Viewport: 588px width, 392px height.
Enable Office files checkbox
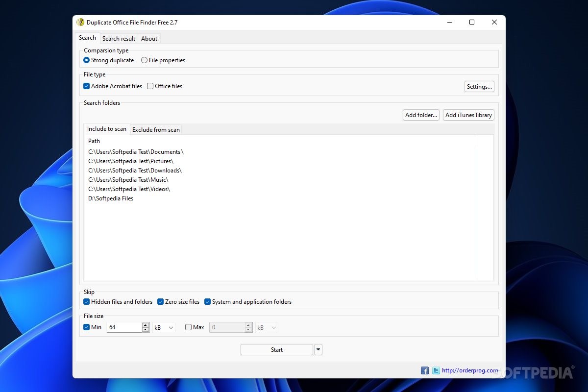coord(165,86)
